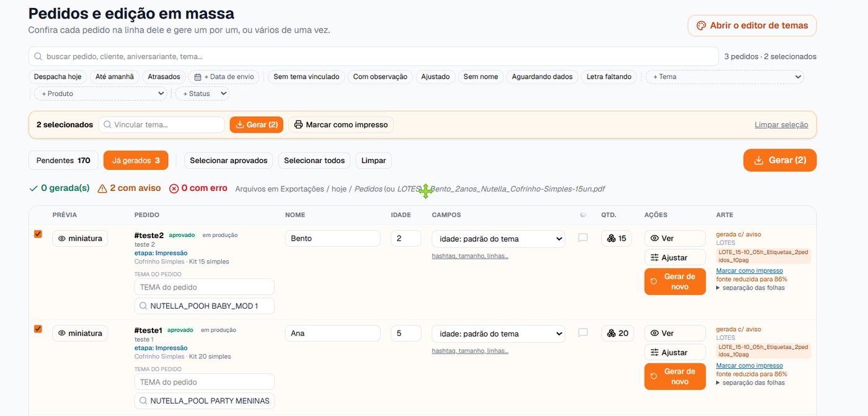Click the download icon in the selection bar's Gerar button
Viewport: 868px width, 416px height.
point(240,125)
